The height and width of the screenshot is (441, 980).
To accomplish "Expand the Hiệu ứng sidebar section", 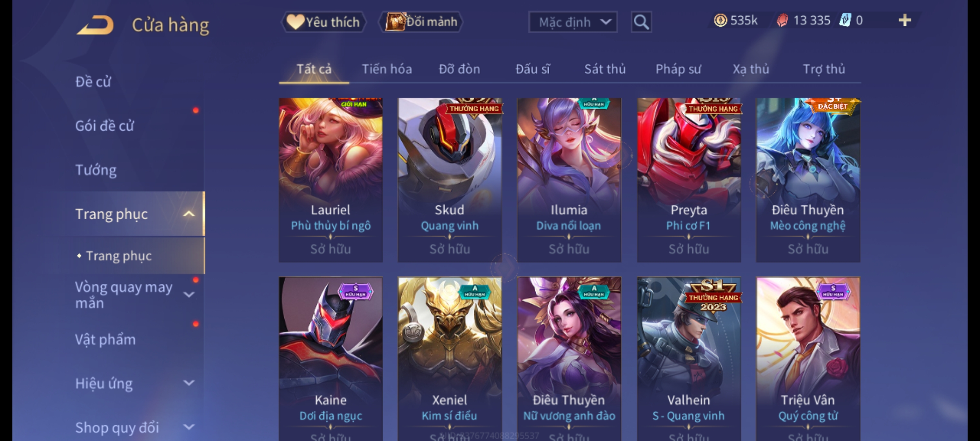I will (x=189, y=383).
